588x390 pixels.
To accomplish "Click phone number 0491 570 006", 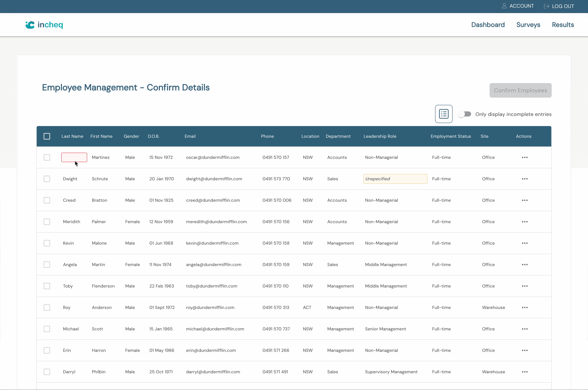I will point(277,200).
